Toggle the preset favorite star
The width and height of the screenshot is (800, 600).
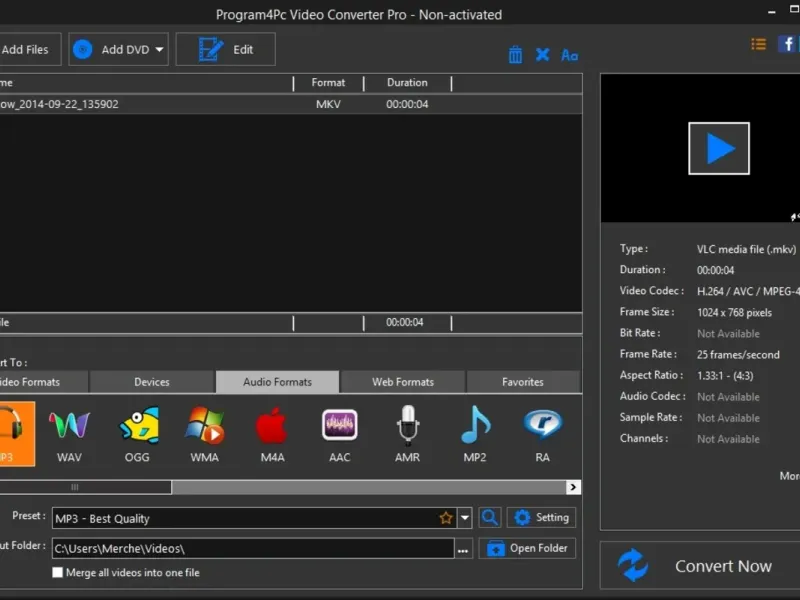[446, 518]
